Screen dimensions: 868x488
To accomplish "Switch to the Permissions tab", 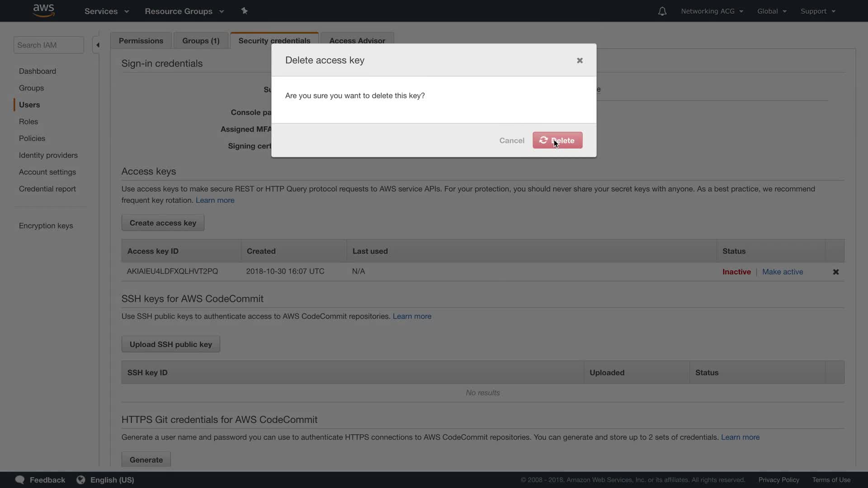I will (141, 41).
